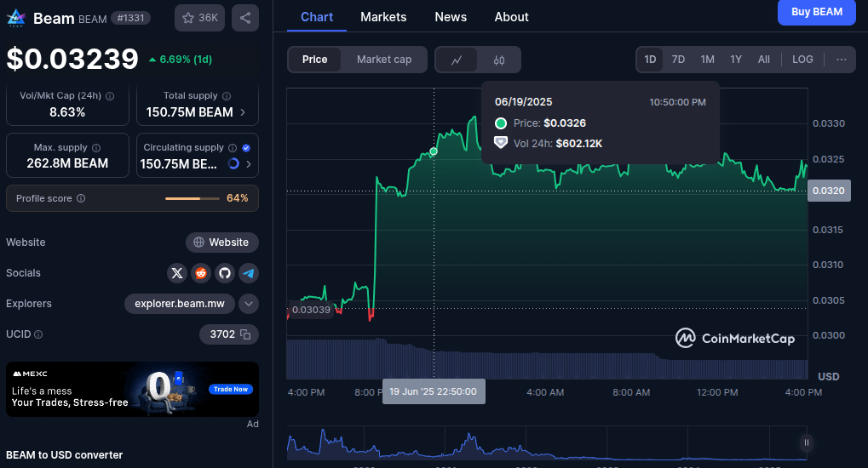Select the 7D time range
The image size is (868, 468).
(678, 60)
